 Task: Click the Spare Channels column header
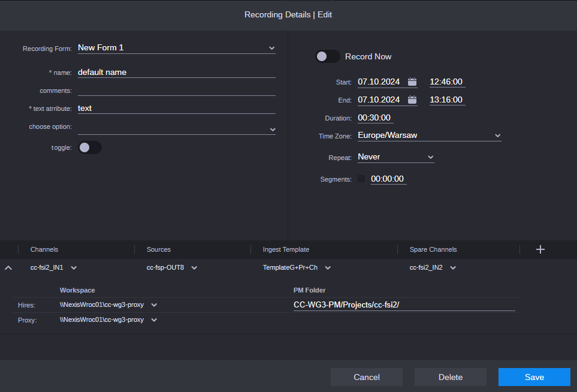pos(433,249)
